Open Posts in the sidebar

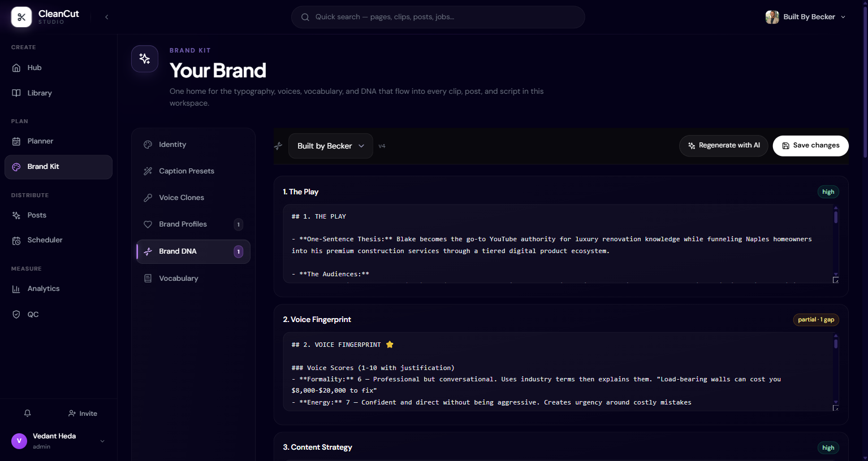point(58,215)
